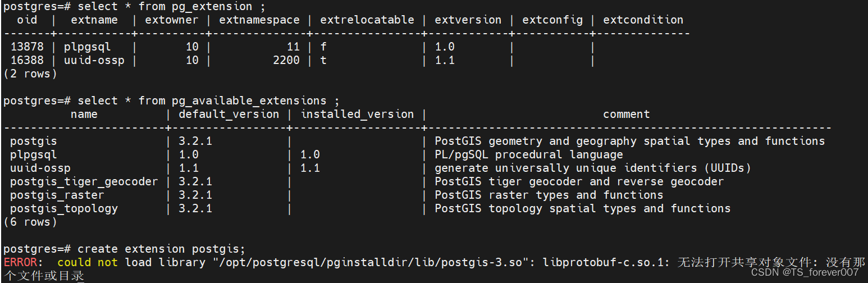The image size is (868, 283).
Task: Click 'select * from pg_available_extensions ;' command
Action: click(208, 101)
